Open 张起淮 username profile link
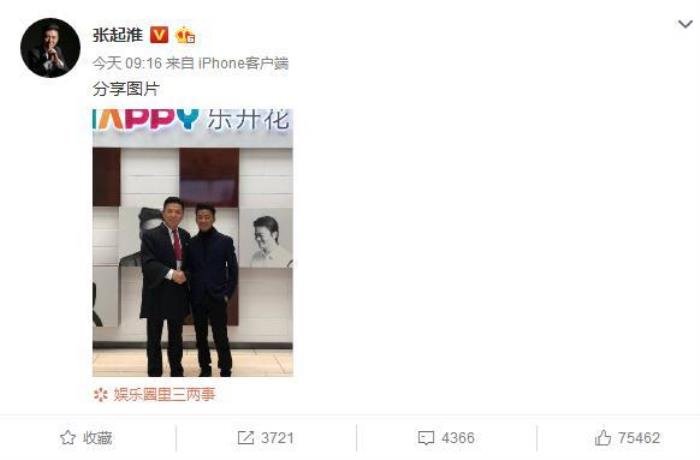 tap(117, 35)
